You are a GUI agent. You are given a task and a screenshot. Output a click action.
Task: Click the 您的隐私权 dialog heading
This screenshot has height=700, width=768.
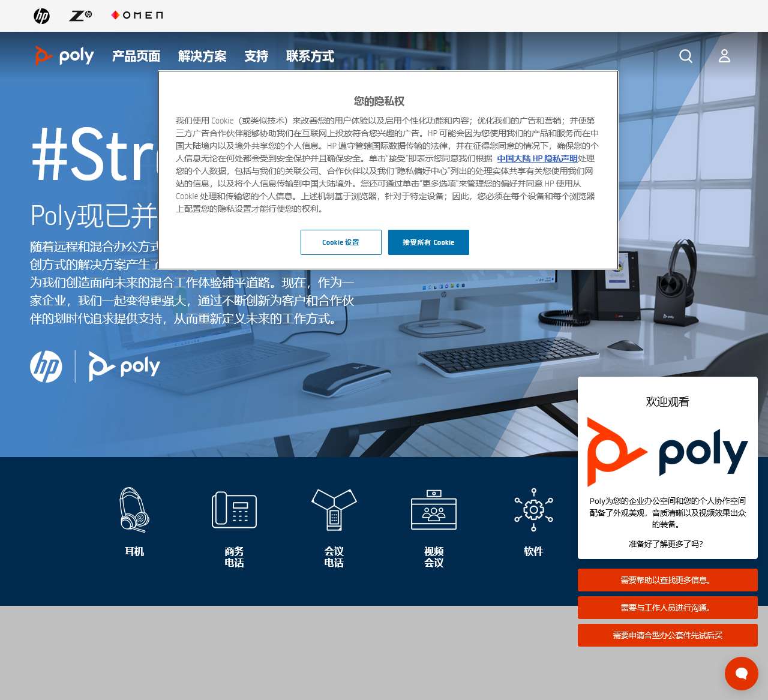379,101
